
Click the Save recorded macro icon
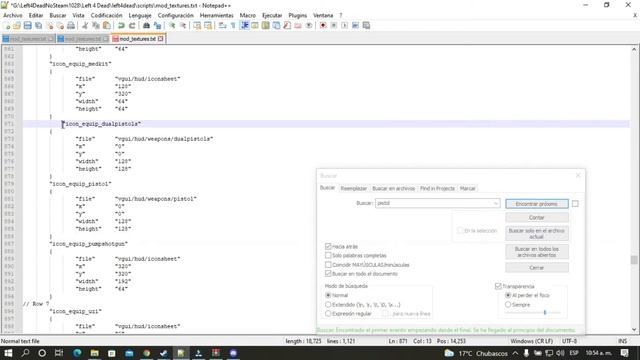click(366, 25)
